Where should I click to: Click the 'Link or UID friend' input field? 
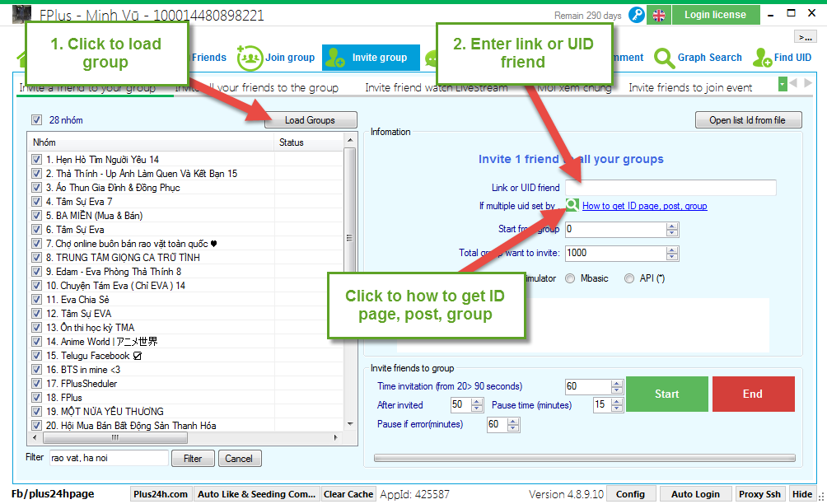click(670, 187)
